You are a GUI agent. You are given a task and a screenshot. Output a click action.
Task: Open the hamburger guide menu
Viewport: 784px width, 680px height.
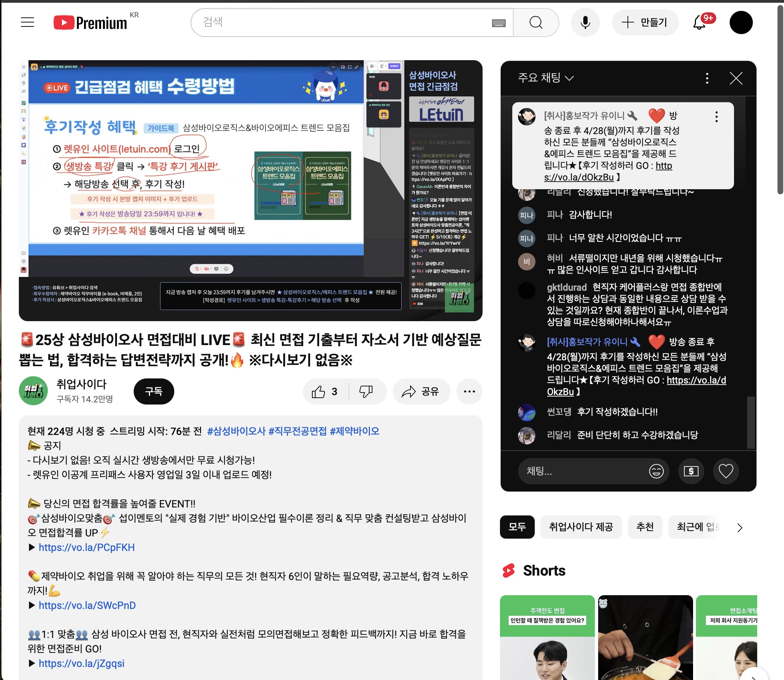point(27,22)
